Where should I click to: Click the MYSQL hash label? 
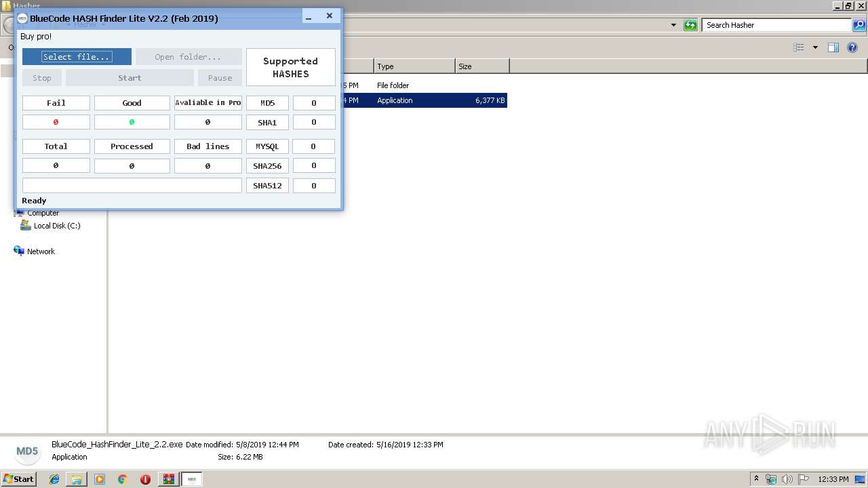click(x=267, y=146)
